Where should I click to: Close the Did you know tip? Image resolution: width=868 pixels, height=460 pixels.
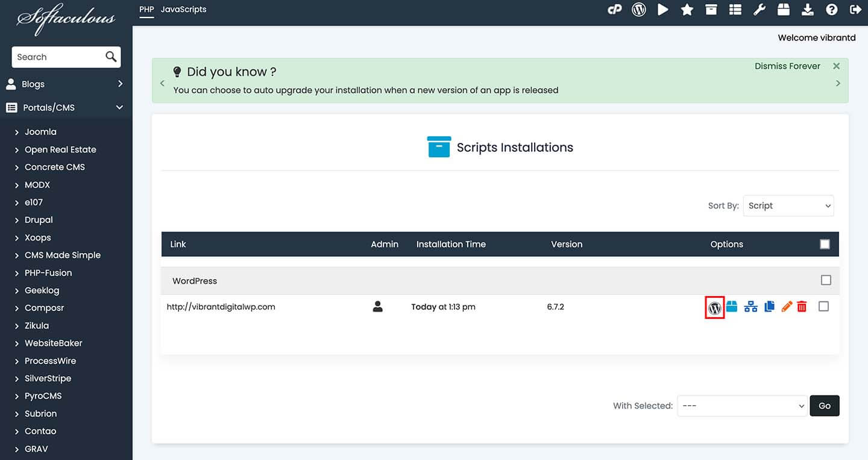pyautogui.click(x=836, y=66)
